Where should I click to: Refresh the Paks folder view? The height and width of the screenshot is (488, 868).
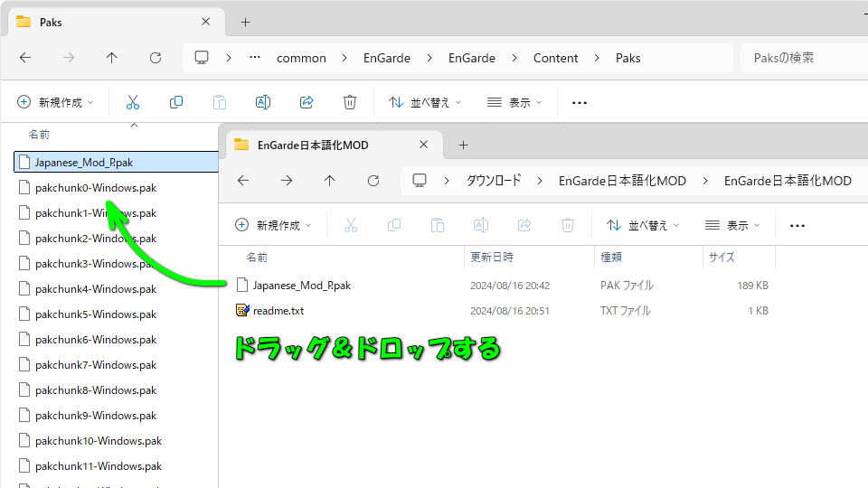(x=156, y=58)
